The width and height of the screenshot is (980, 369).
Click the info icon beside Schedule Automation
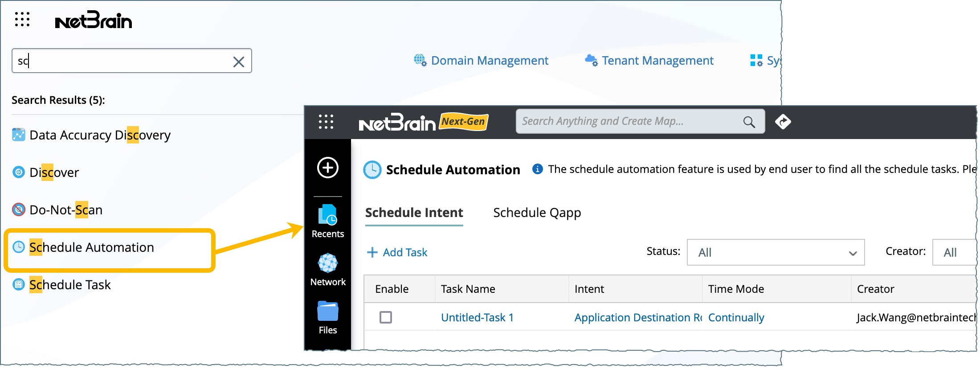538,169
